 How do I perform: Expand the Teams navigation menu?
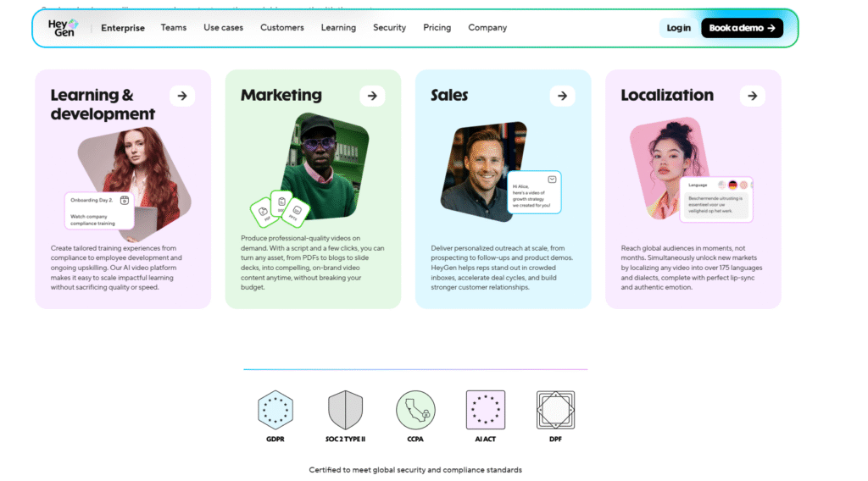click(x=174, y=28)
